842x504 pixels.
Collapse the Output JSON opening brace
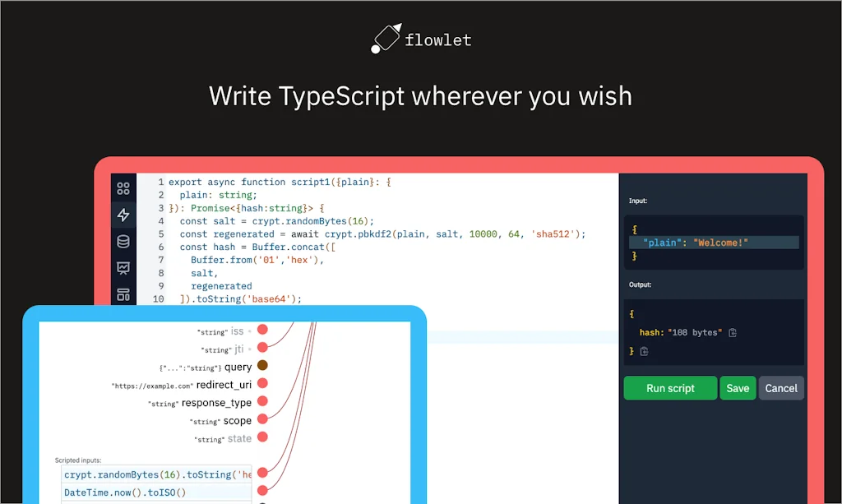(631, 313)
